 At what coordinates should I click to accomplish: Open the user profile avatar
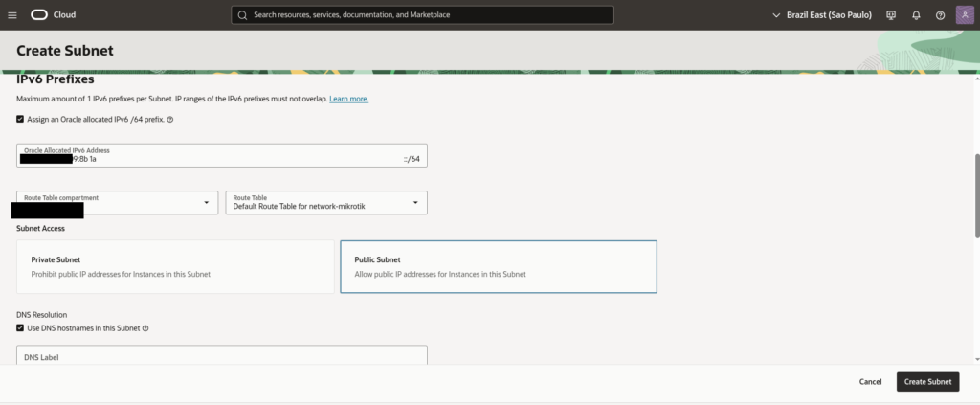(964, 15)
